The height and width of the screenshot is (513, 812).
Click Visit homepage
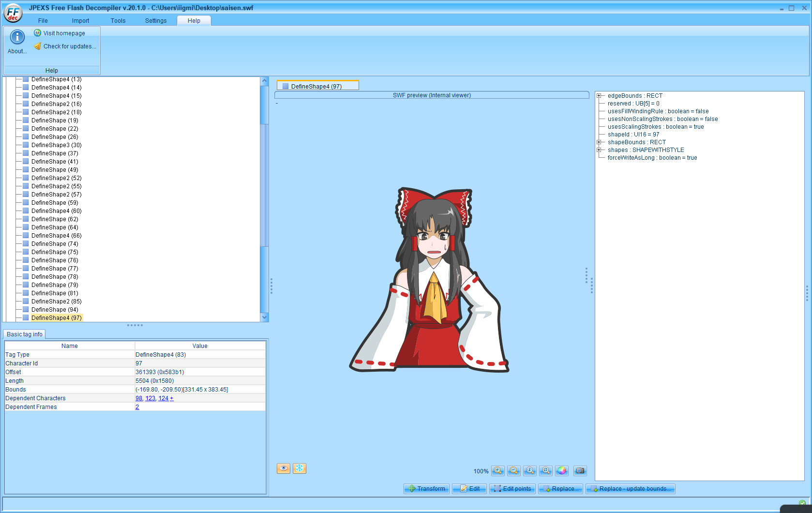tap(60, 33)
